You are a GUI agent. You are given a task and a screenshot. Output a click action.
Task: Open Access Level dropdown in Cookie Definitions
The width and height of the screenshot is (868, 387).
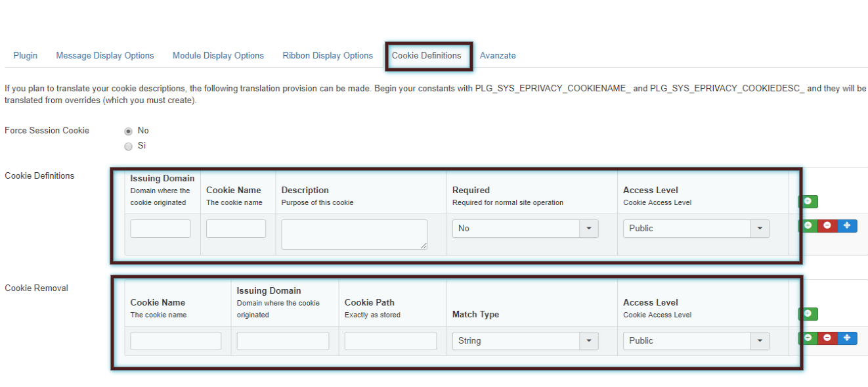[695, 229]
